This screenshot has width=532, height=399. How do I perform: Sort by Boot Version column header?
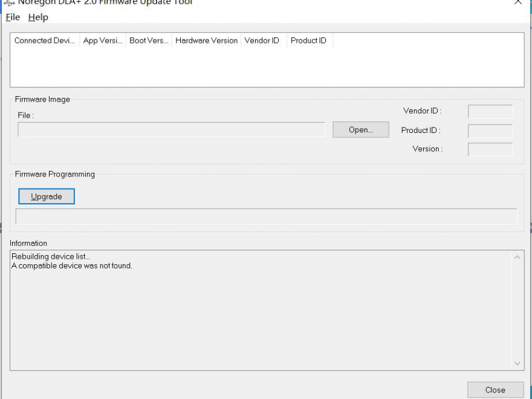tap(149, 41)
